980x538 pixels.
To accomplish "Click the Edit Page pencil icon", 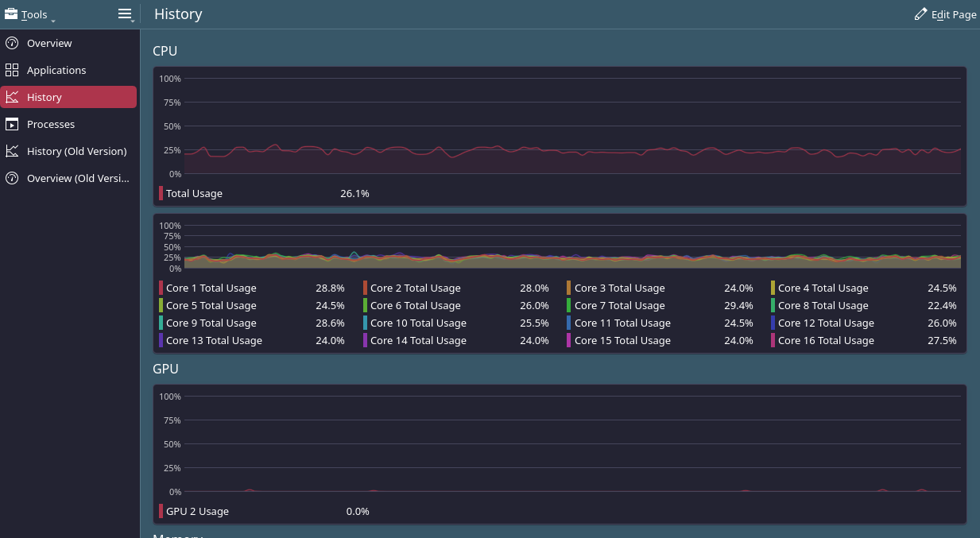I will (920, 14).
